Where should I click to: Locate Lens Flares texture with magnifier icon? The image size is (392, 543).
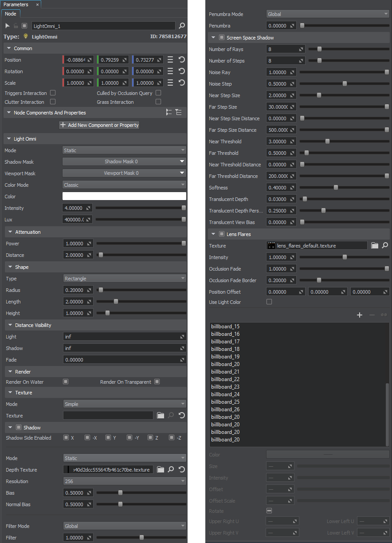pyautogui.click(x=385, y=245)
